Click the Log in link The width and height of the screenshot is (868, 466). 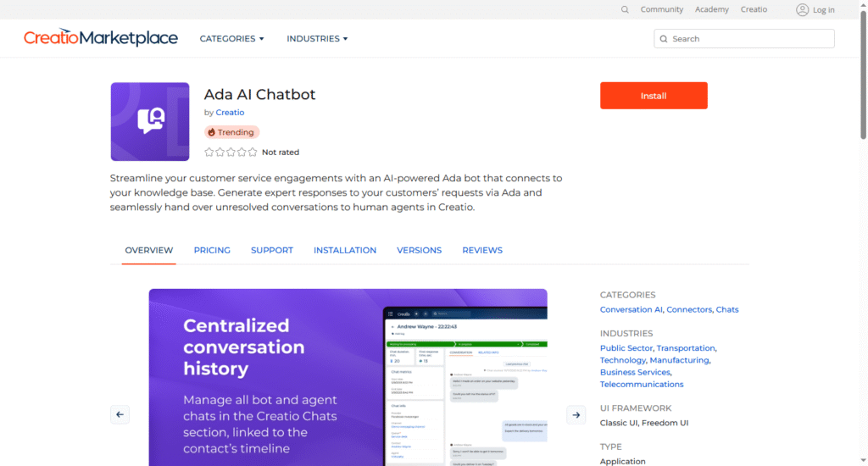click(x=824, y=10)
